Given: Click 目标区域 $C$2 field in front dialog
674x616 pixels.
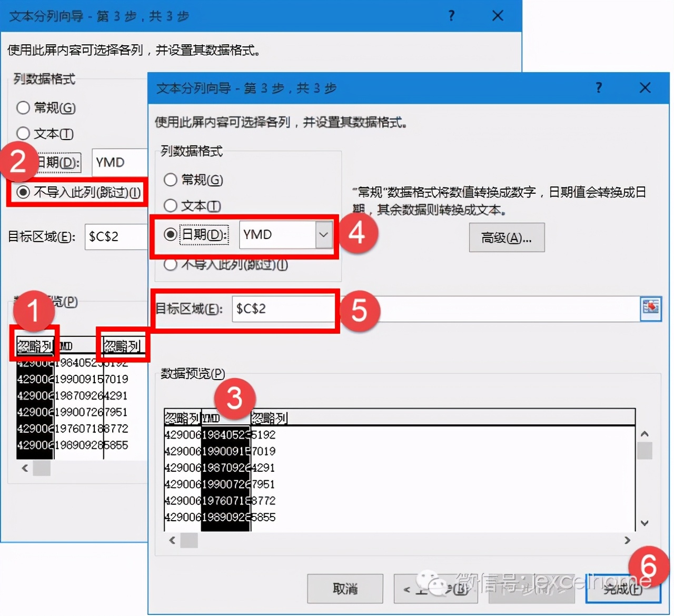Looking at the screenshot, I should click(x=436, y=309).
